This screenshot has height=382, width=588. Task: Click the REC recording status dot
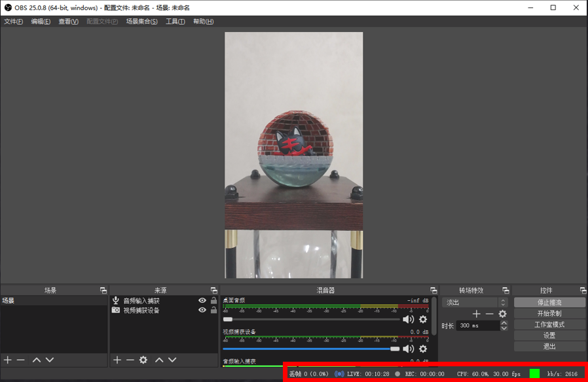pyautogui.click(x=397, y=373)
